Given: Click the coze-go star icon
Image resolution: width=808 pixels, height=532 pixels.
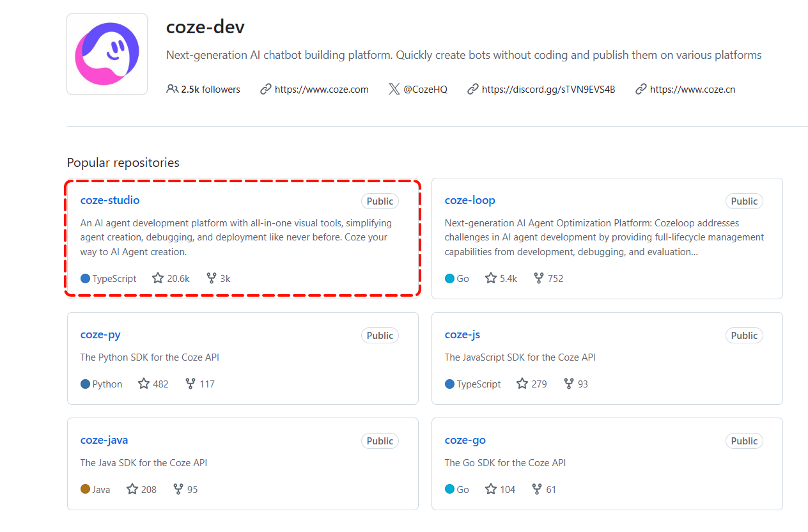Looking at the screenshot, I should (491, 489).
